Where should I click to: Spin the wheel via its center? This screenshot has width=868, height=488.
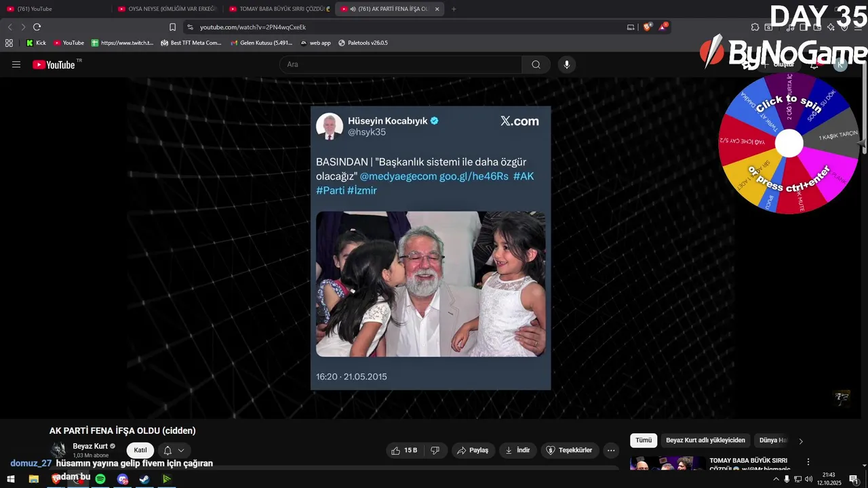[789, 143]
